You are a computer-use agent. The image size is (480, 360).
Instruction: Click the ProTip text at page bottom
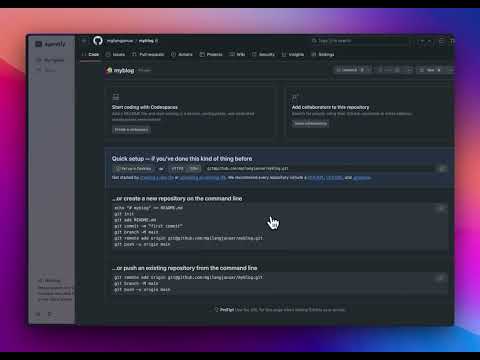(280, 310)
